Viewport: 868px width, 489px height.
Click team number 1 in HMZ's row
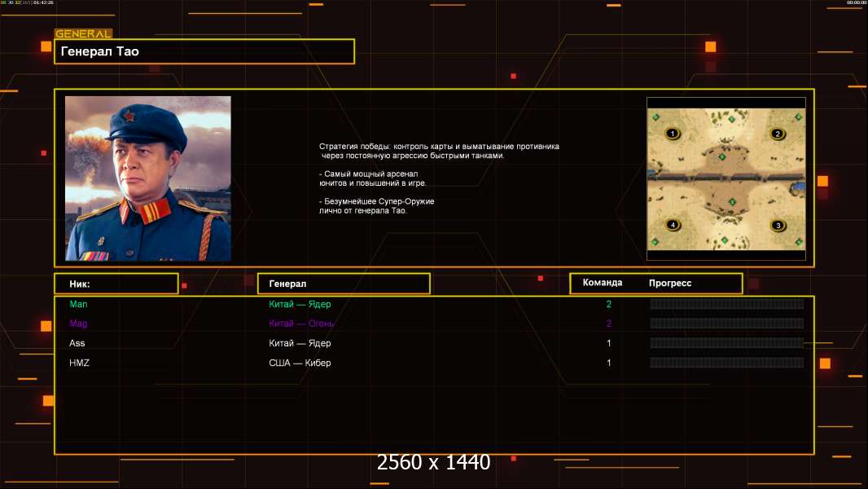(609, 363)
